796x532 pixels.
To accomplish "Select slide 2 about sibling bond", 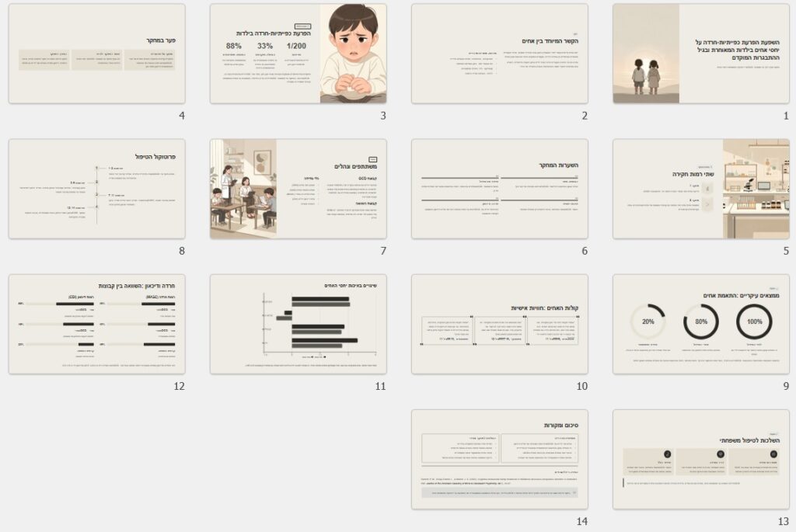I will pyautogui.click(x=499, y=54).
